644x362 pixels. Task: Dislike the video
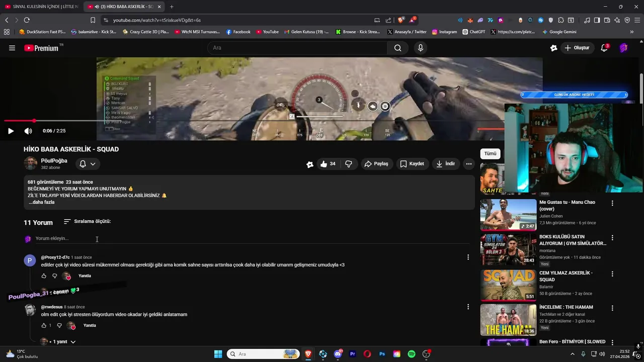pos(349,164)
